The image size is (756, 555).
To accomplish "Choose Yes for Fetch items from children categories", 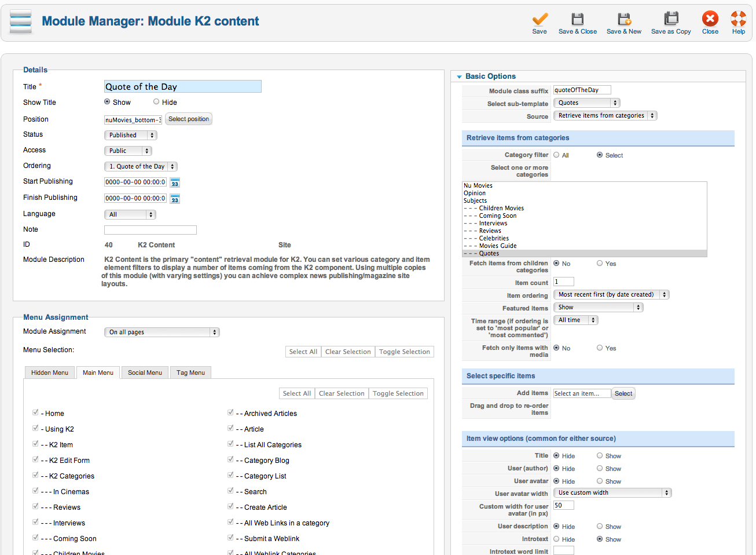I will pyautogui.click(x=600, y=263).
